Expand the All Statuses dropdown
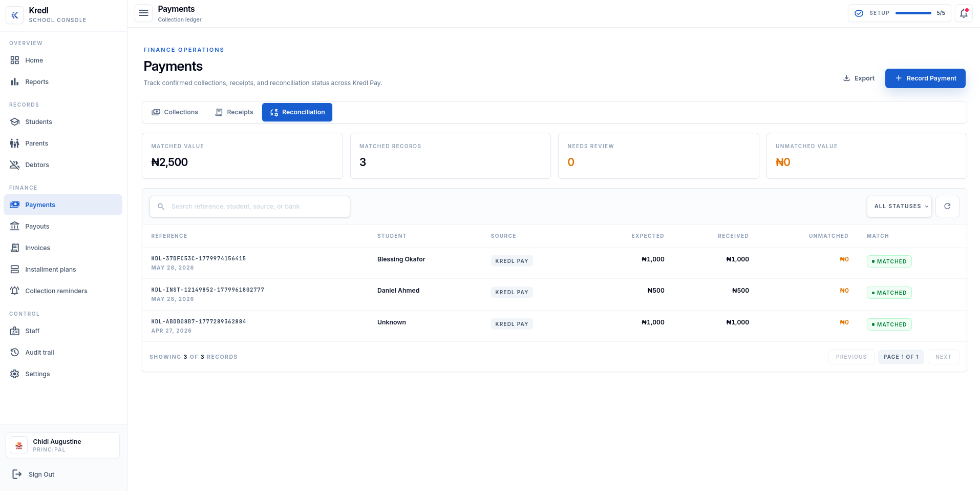This screenshot has height=491, width=980. (899, 207)
